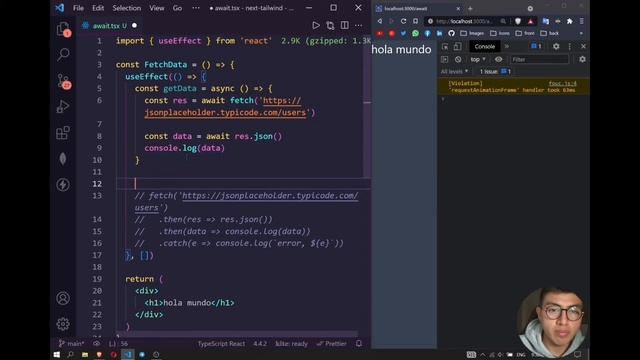Open the File menu
The width and height of the screenshot is (640, 360).
(78, 8)
